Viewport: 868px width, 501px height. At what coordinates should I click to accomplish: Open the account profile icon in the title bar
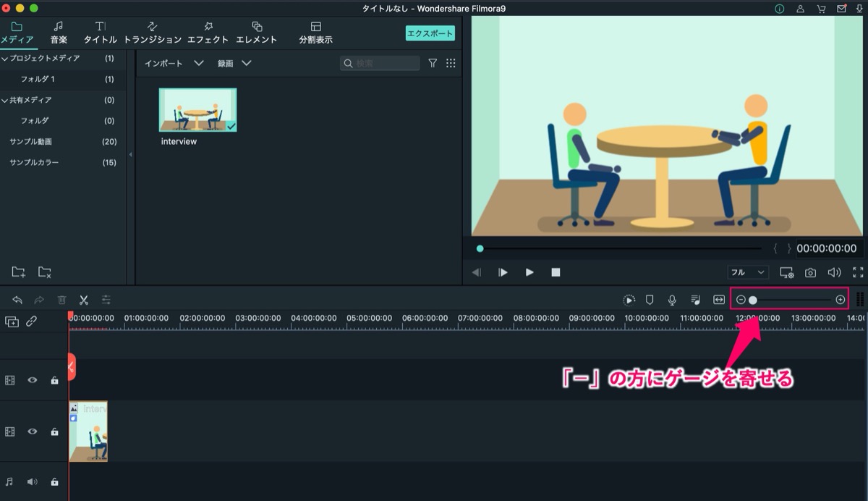point(800,9)
